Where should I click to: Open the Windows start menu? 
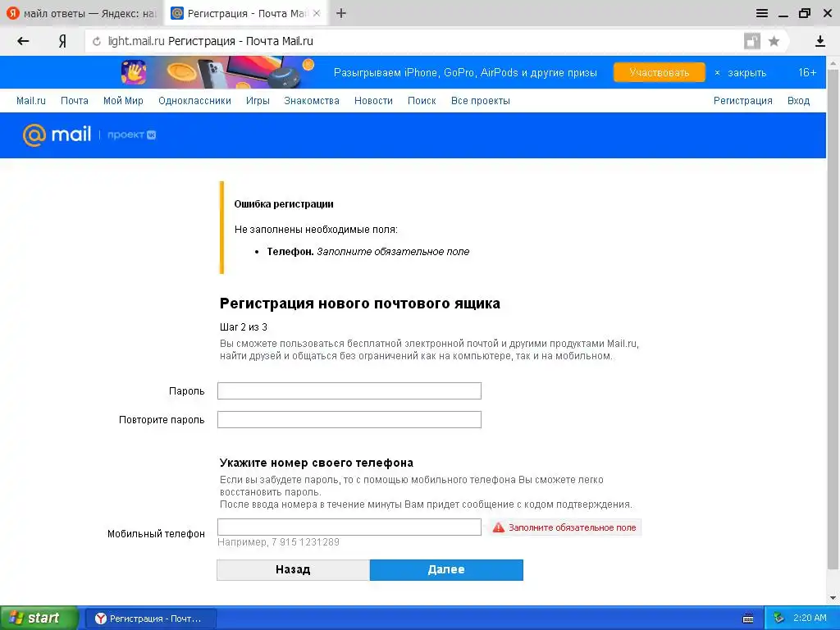point(39,618)
